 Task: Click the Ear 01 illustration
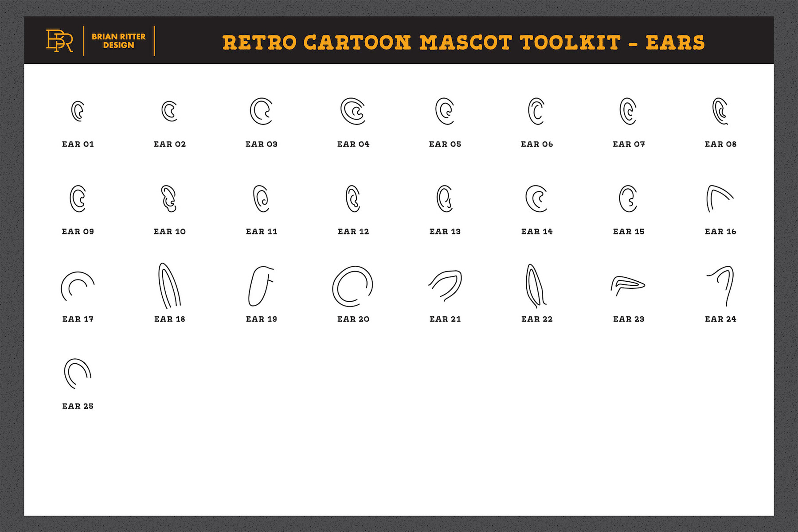click(78, 111)
